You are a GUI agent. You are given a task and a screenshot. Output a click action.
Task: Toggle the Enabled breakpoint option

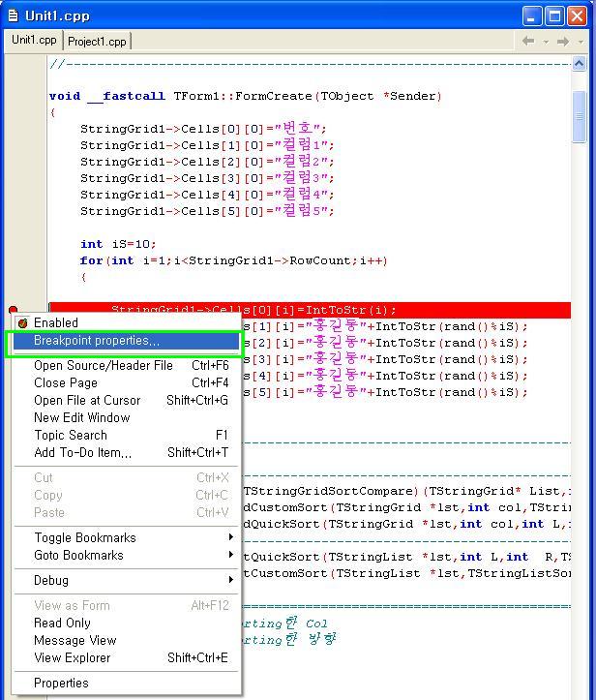pos(56,322)
